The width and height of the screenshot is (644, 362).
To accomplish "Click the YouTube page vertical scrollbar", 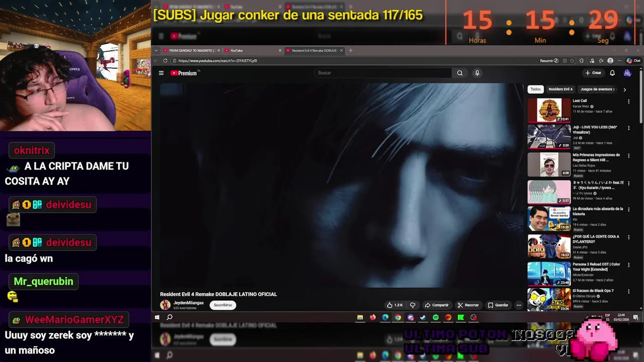I will pos(641,96).
